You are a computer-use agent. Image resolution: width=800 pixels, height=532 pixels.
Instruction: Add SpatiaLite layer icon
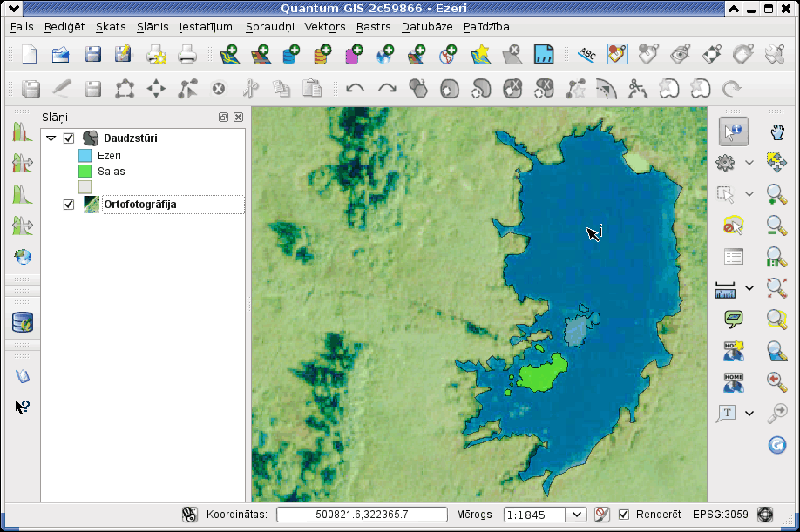(322, 54)
